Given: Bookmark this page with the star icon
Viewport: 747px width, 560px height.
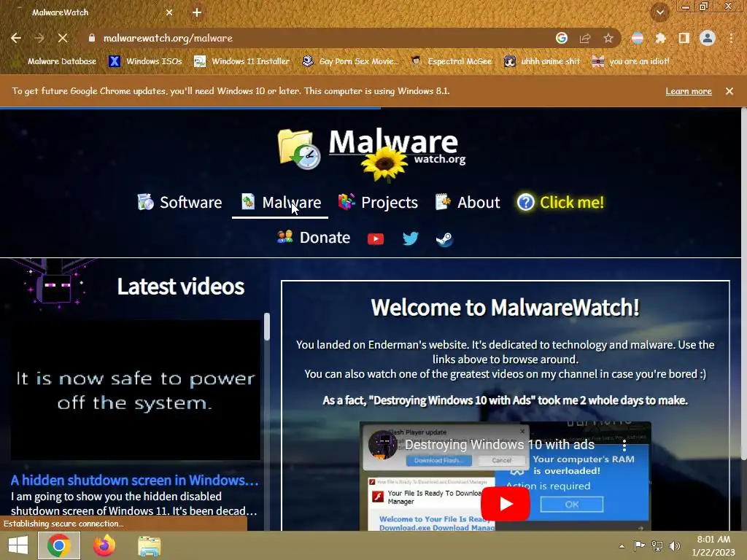Looking at the screenshot, I should coord(608,38).
